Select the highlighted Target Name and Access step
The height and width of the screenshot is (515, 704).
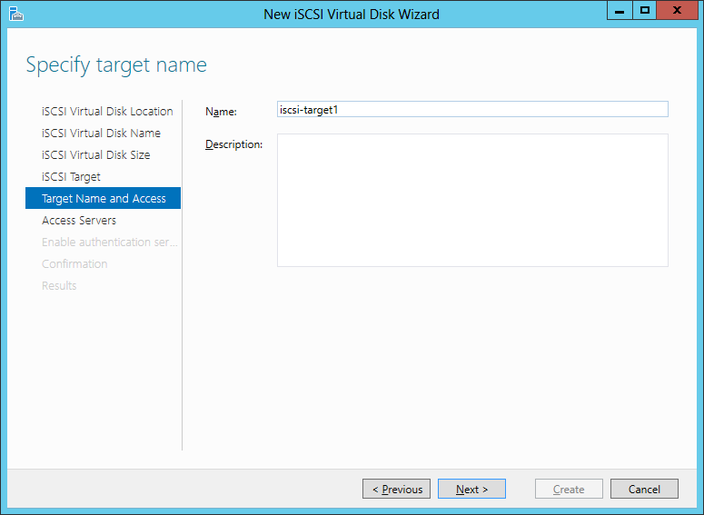(x=103, y=199)
